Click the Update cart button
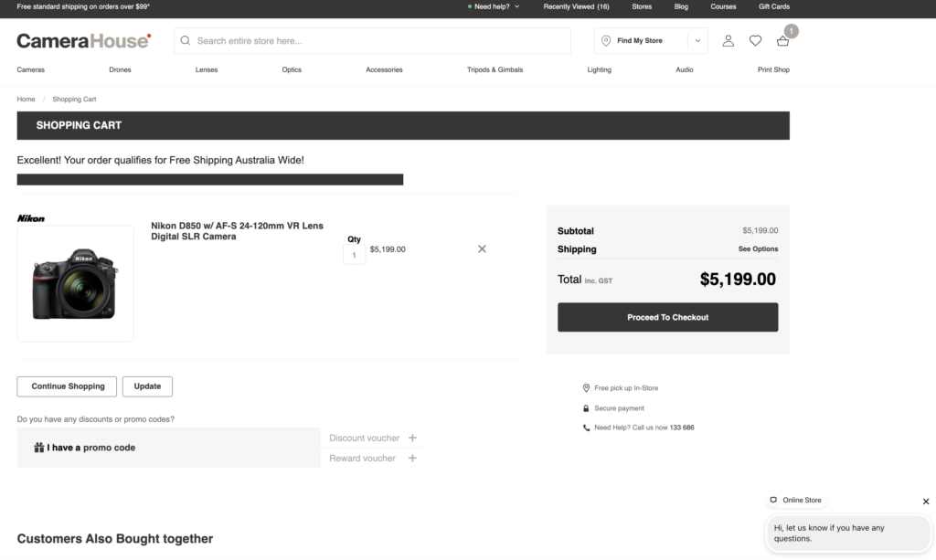The height and width of the screenshot is (560, 936). pyautogui.click(x=147, y=386)
